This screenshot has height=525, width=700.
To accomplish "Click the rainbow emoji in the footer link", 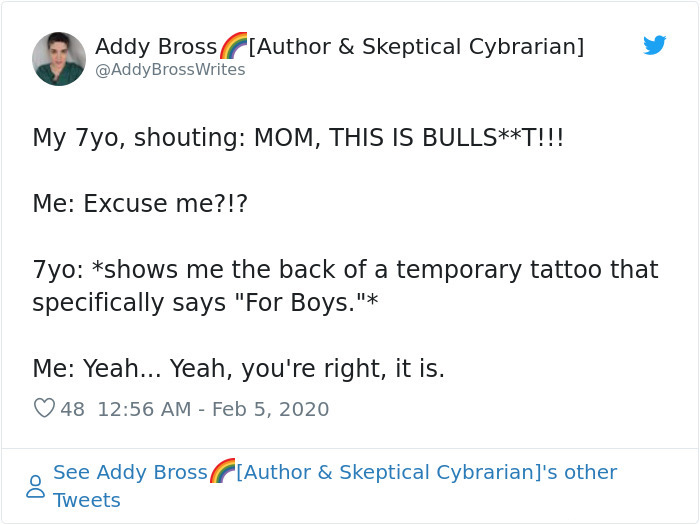I will point(222,471).
